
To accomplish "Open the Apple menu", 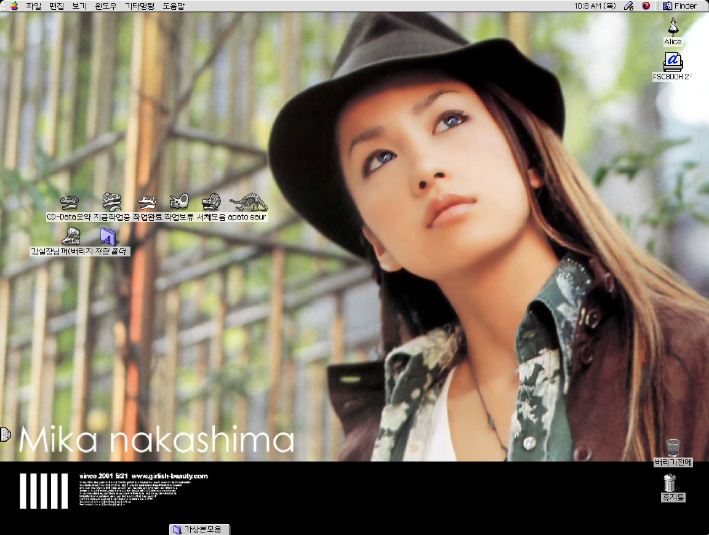I will click(13, 6).
